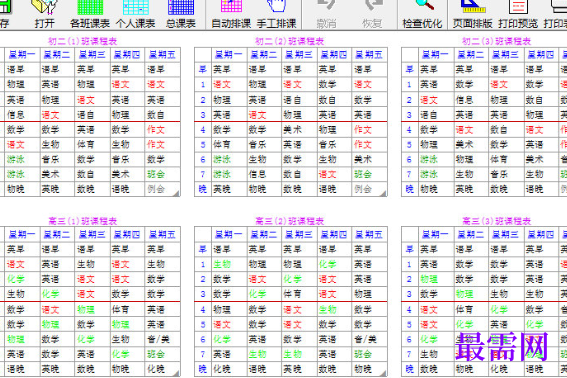
Task: Click the 撤消 undo toolbar button
Action: coord(326,14)
